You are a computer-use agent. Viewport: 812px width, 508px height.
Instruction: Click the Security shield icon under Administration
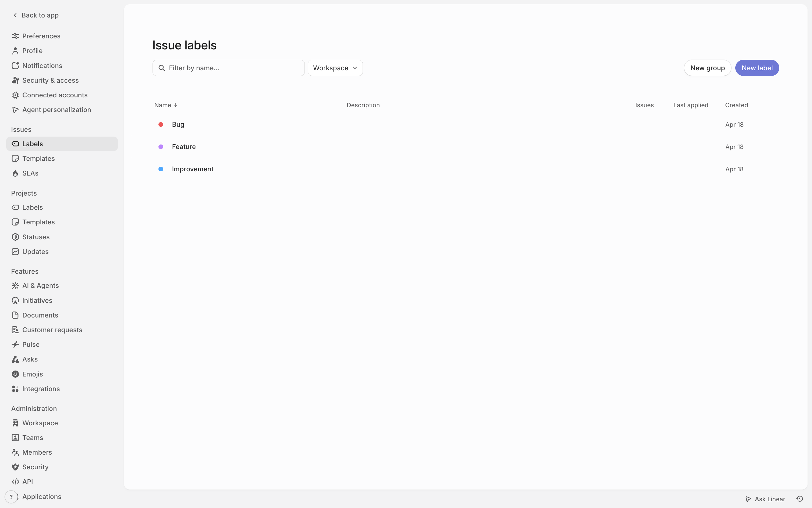tap(16, 467)
